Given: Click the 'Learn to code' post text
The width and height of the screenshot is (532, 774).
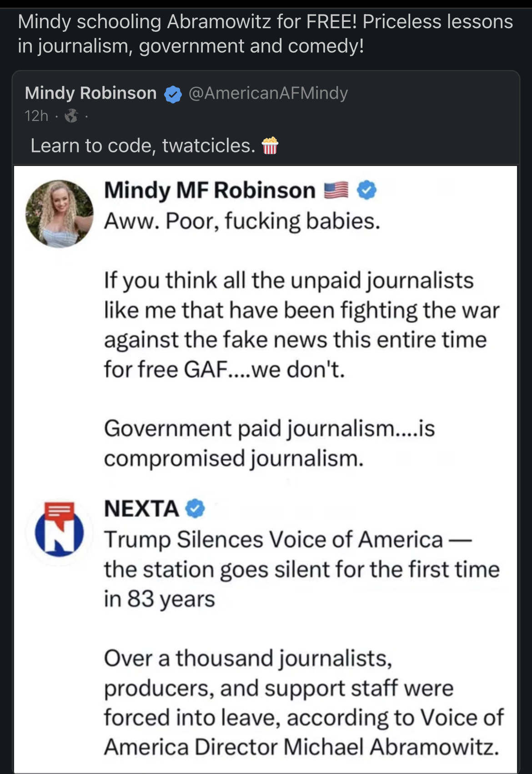Looking at the screenshot, I should click(143, 146).
